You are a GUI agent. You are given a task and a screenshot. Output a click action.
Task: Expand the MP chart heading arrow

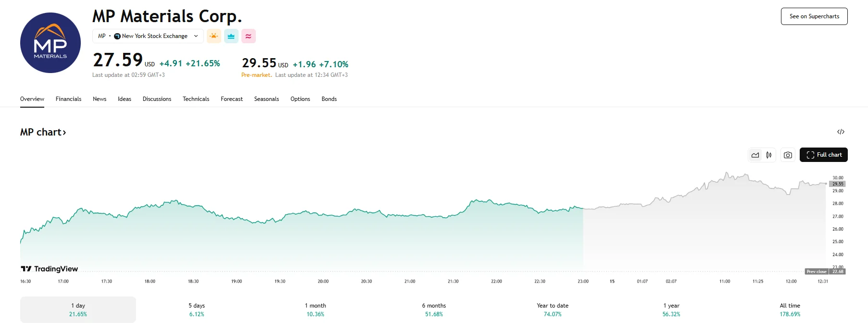pyautogui.click(x=64, y=133)
